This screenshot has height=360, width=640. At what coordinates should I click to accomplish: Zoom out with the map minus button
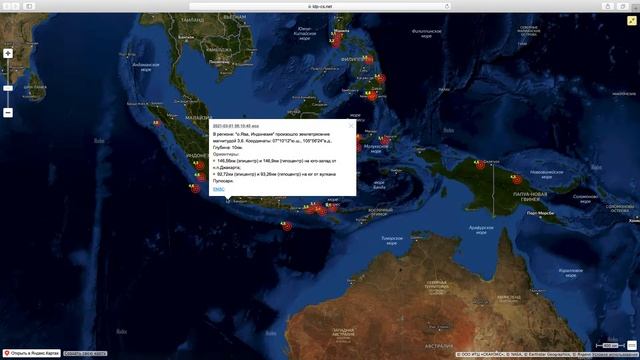coord(8,112)
